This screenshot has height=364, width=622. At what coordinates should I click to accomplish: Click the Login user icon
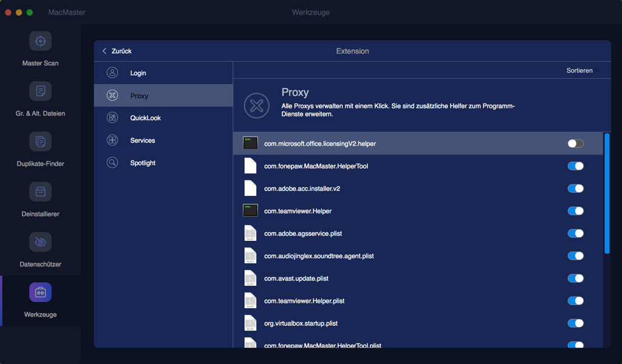point(112,72)
